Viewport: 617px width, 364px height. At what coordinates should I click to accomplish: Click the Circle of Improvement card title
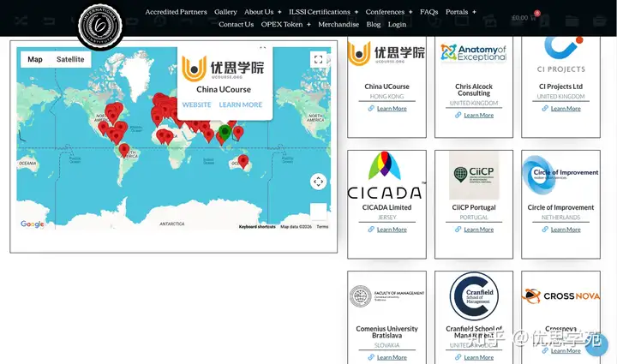click(560, 207)
